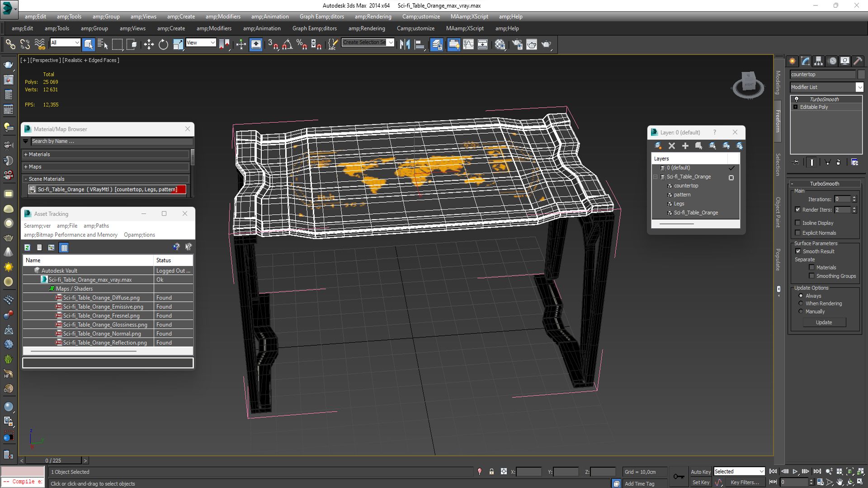The height and width of the screenshot is (488, 868).
Task: Open the Curve Editor from toolbar
Action: tap(468, 44)
